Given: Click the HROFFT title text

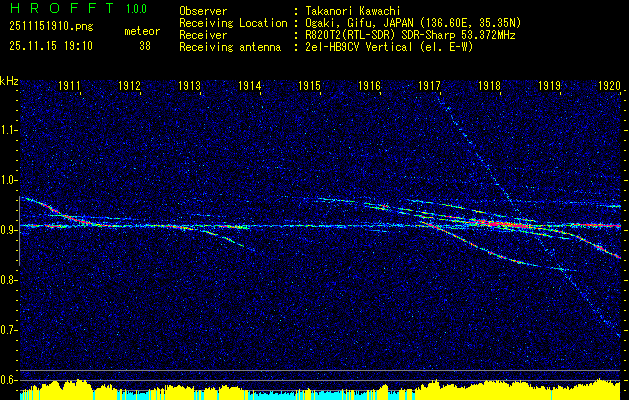Looking at the screenshot, I should (x=62, y=8).
